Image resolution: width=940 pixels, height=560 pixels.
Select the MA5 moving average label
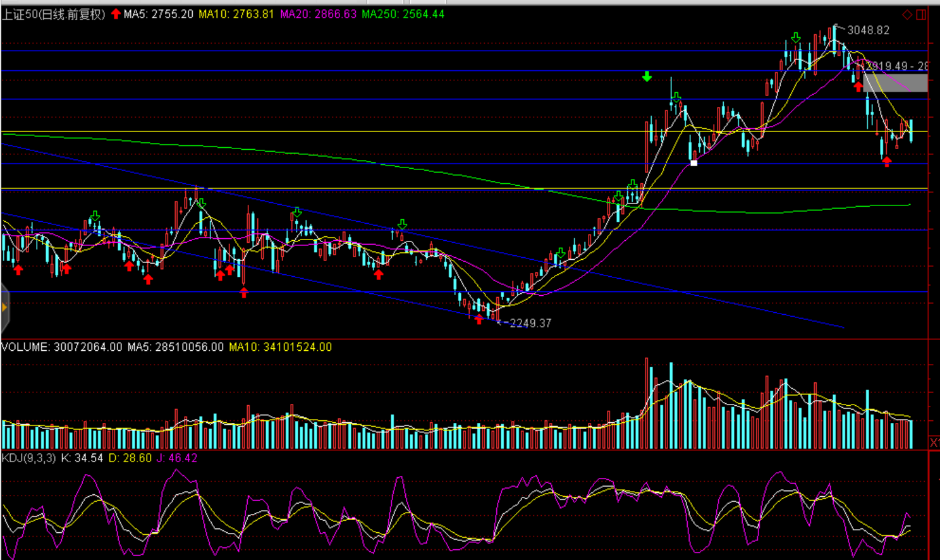158,14
